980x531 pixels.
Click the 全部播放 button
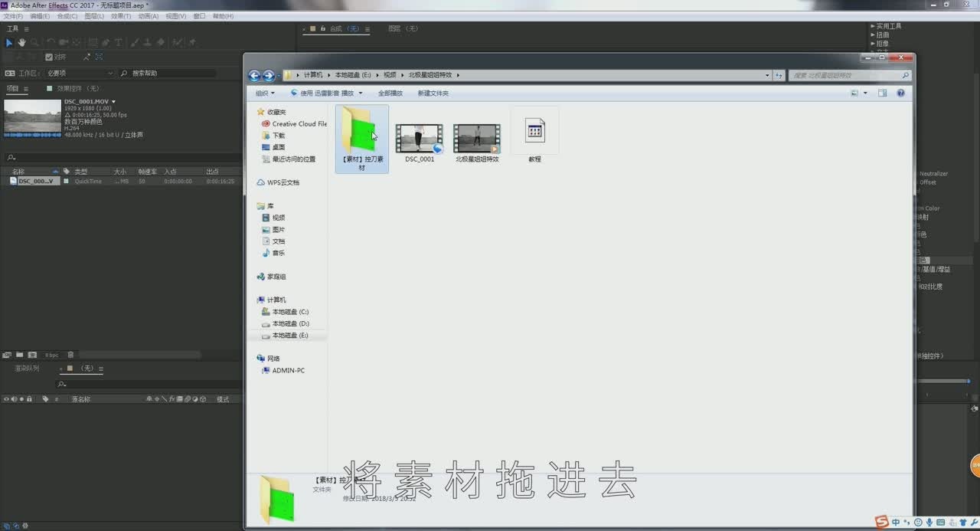pos(390,93)
